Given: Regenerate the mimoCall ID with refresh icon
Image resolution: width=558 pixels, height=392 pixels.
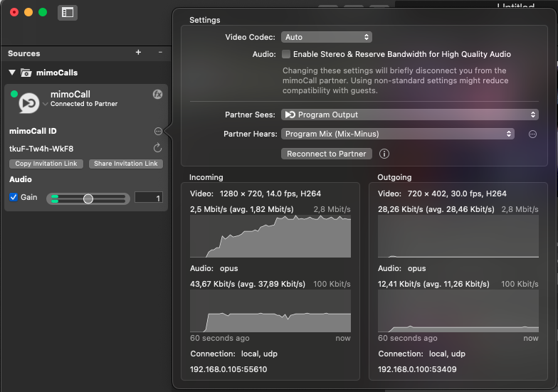Looking at the screenshot, I should [158, 149].
